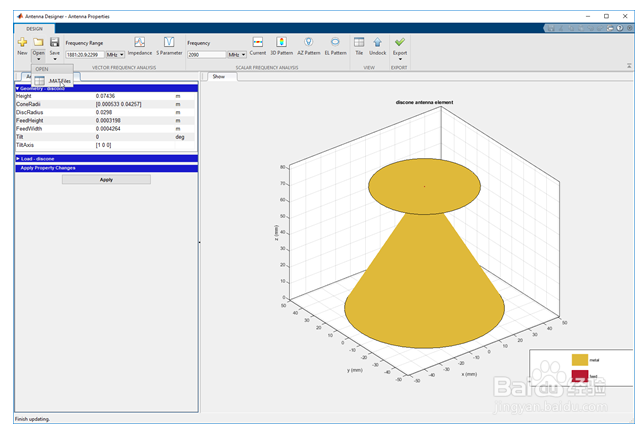Click the Finish updating status text
Image resolution: width=643 pixels, height=429 pixels.
coord(32,419)
